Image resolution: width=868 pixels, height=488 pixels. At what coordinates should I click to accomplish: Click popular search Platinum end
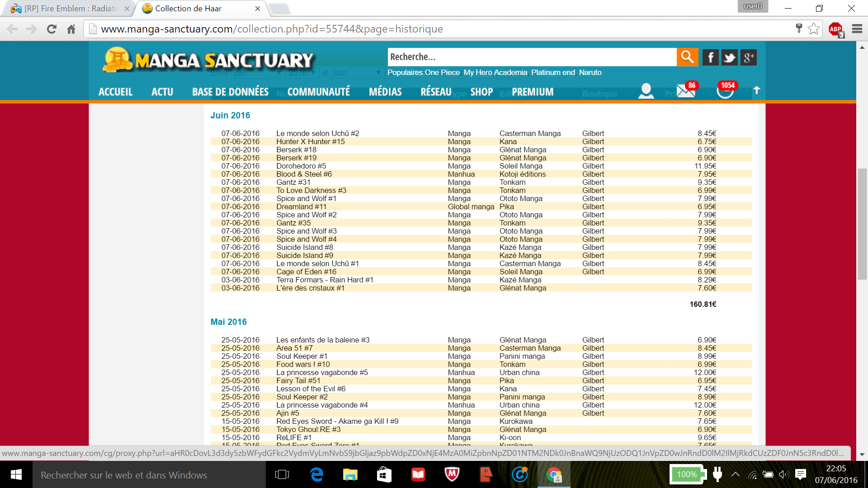(553, 72)
